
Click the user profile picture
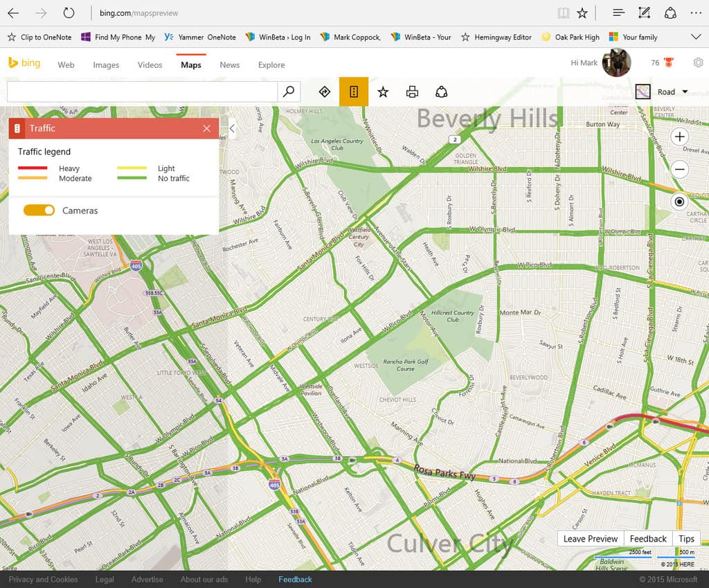click(x=616, y=62)
